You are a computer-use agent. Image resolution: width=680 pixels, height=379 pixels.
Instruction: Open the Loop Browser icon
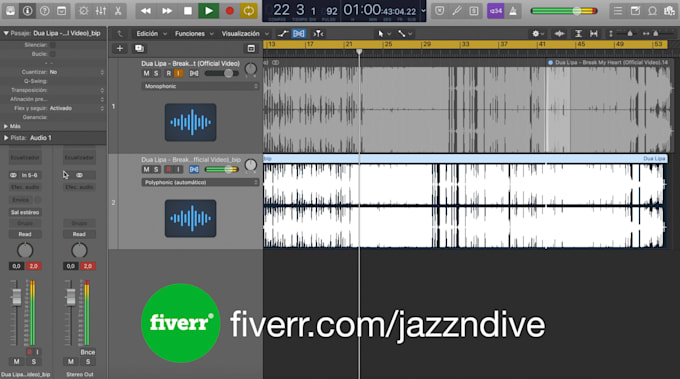[x=652, y=11]
